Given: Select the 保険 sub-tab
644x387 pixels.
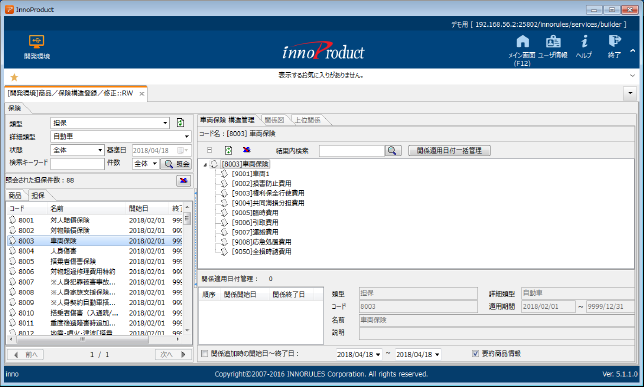Looking at the screenshot, I should (15, 108).
